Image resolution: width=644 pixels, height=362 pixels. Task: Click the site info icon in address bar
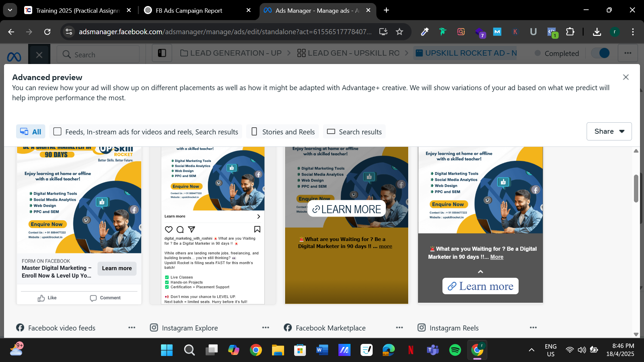tap(69, 32)
